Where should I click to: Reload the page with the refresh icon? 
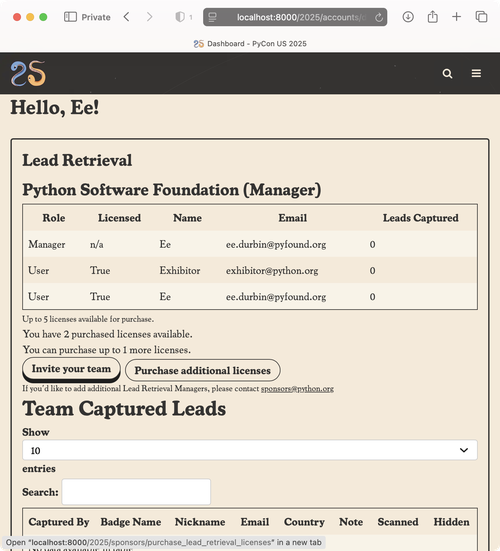[379, 17]
